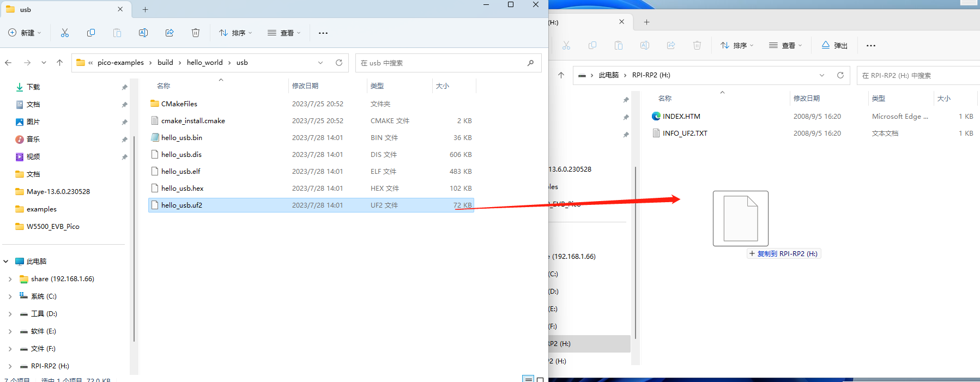Click the Cut scissors icon in usb window
980x382 pixels.
click(x=65, y=33)
